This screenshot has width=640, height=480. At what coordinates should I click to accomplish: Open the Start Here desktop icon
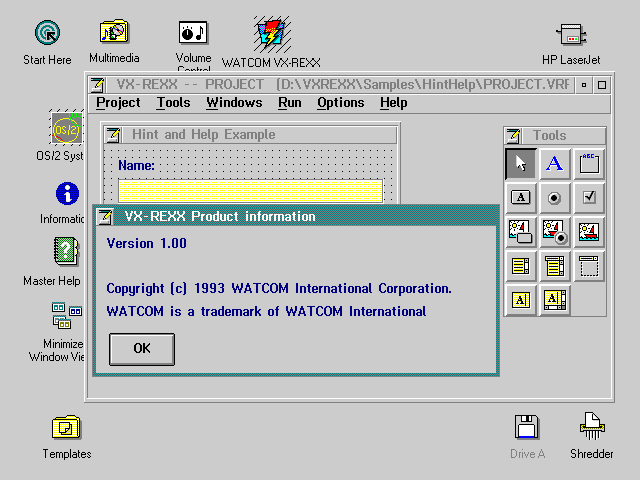pos(47,33)
